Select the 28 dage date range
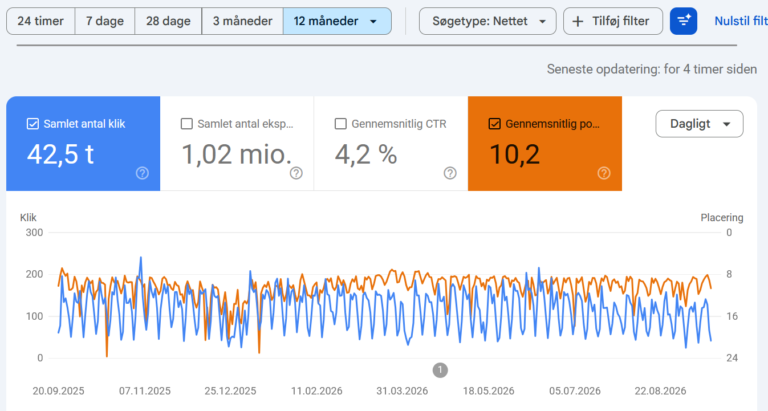768x411 pixels. [x=168, y=21]
